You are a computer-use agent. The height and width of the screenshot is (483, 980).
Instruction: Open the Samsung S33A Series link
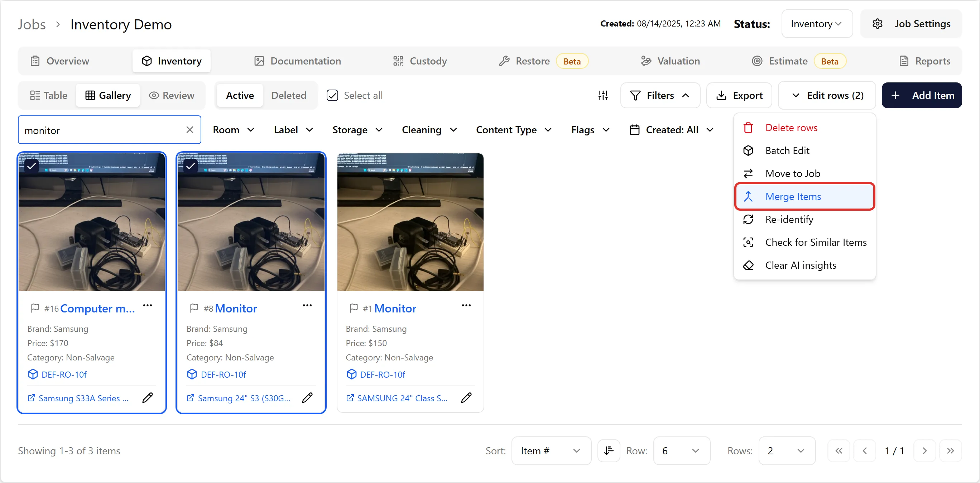tap(78, 398)
